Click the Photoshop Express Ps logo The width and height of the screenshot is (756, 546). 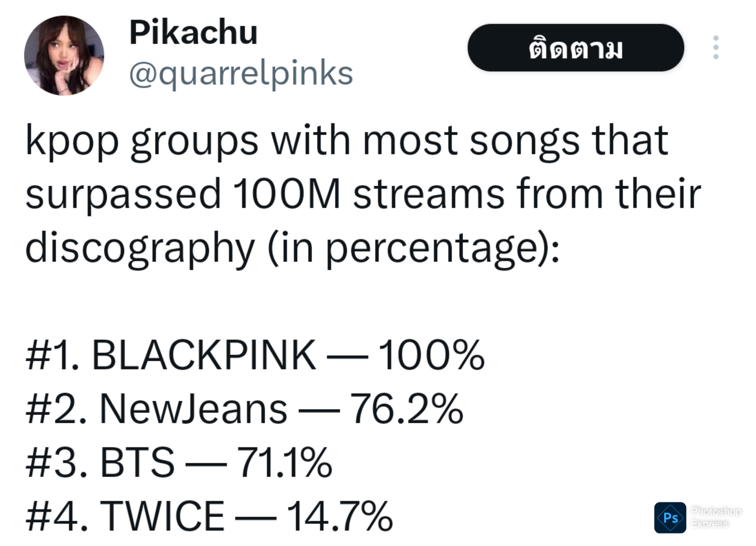click(670, 518)
